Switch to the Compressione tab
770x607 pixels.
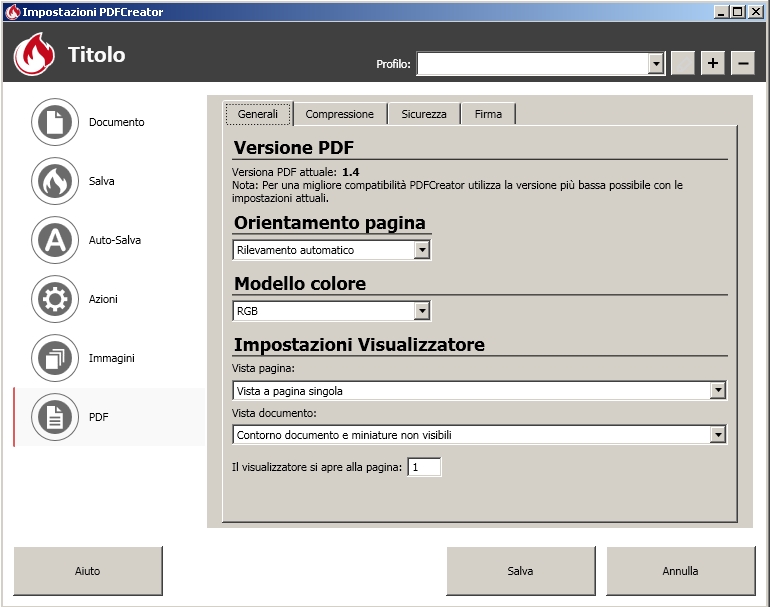coord(339,114)
